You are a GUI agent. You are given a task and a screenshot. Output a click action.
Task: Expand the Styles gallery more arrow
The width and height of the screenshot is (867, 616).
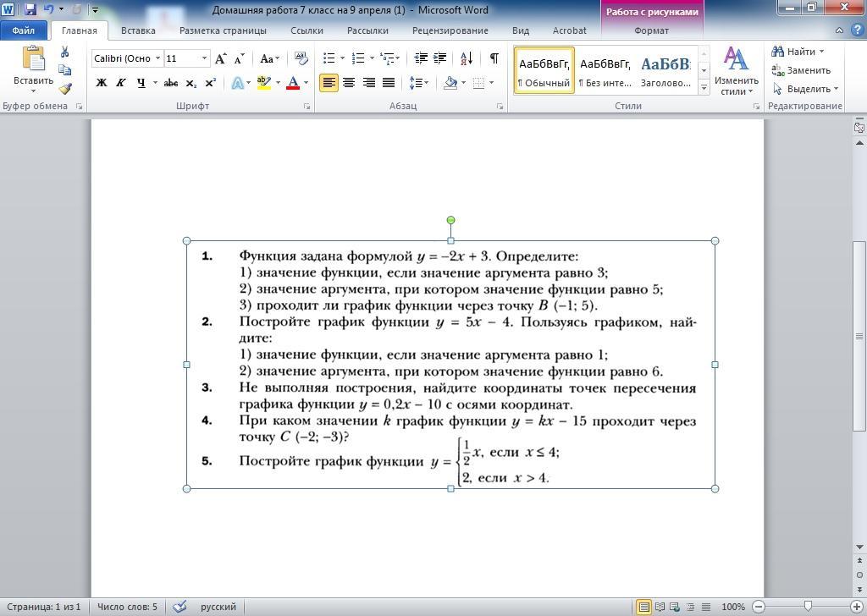point(704,87)
